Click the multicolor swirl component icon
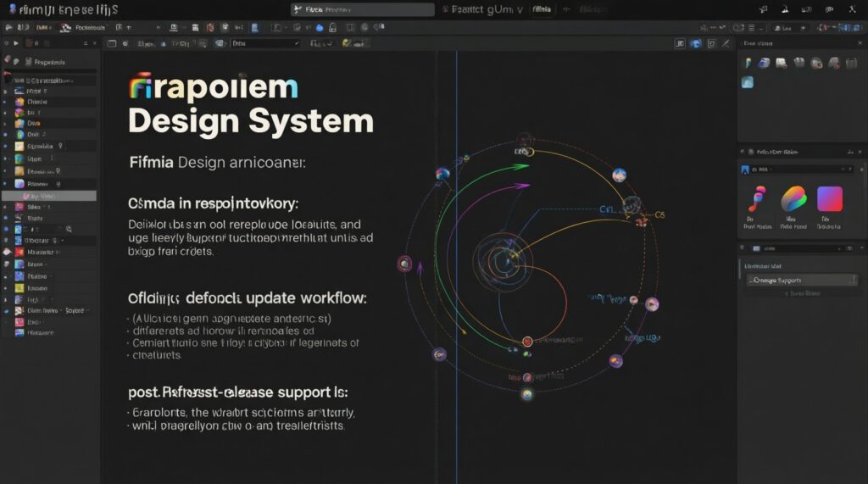 click(x=793, y=199)
